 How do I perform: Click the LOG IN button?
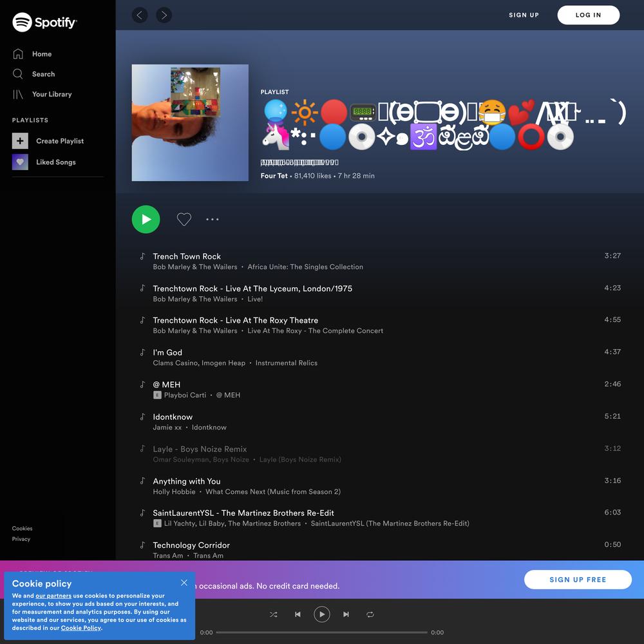point(588,15)
